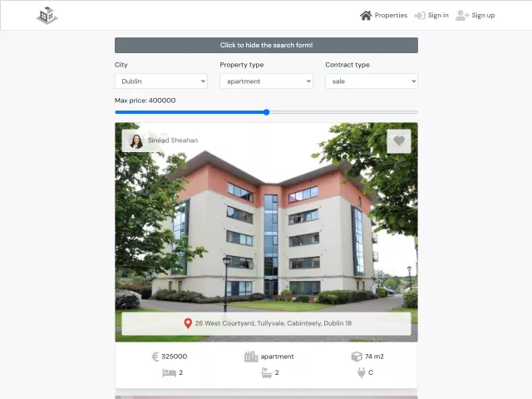
Task: Click the energy rating plug icon
Action: tap(361, 373)
